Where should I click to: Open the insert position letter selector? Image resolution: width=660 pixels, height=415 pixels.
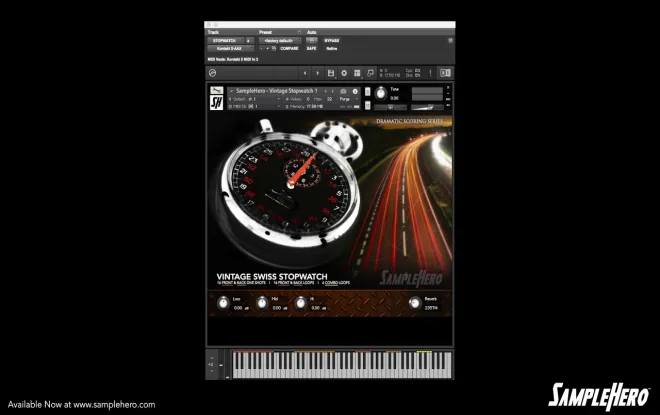[x=249, y=40]
